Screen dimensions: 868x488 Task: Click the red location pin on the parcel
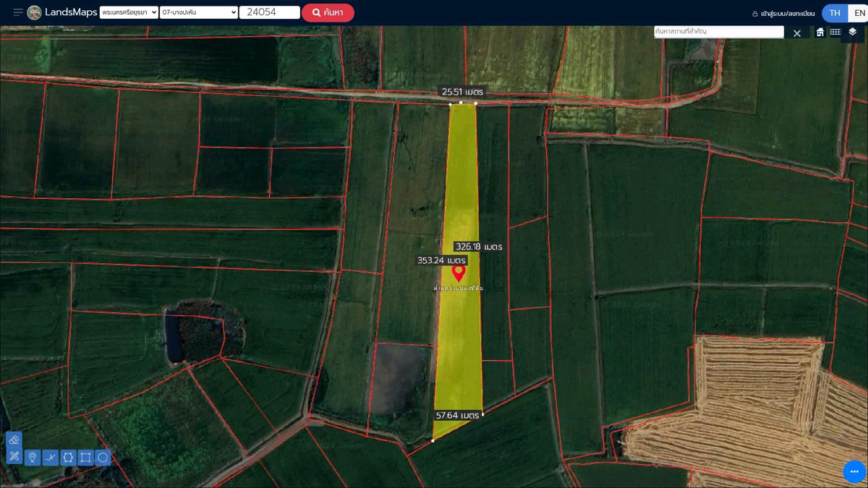click(x=458, y=272)
